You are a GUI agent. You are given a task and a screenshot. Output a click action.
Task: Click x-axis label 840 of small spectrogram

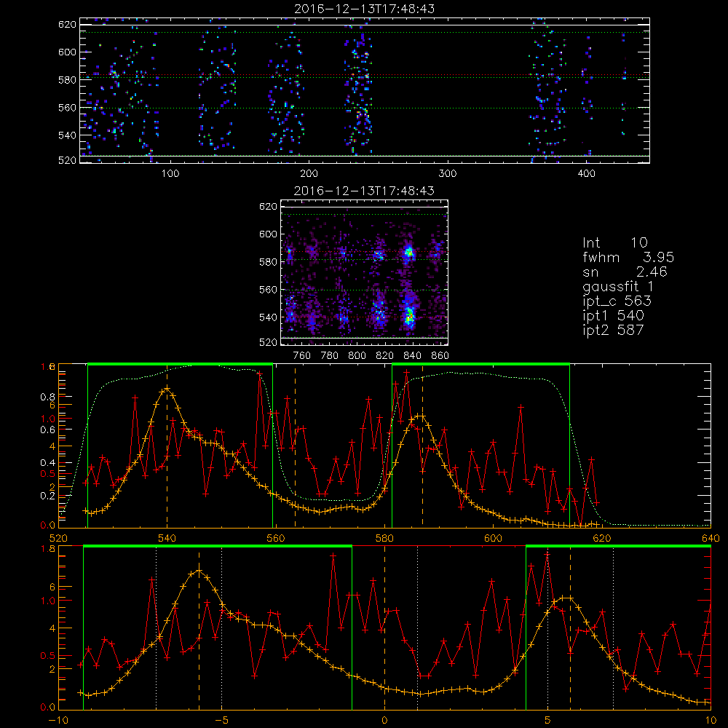click(x=412, y=356)
